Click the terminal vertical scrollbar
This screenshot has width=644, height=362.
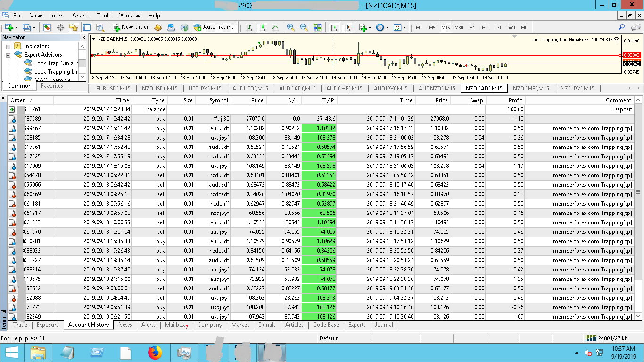(x=638, y=208)
